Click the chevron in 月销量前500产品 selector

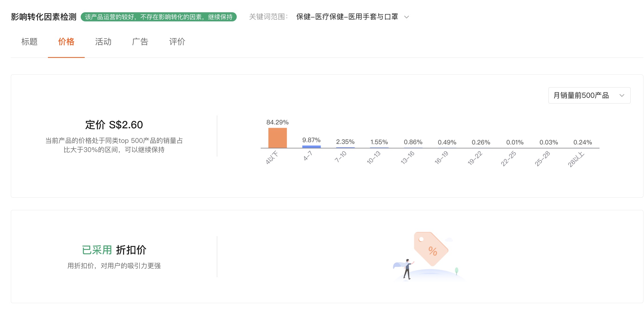point(622,96)
